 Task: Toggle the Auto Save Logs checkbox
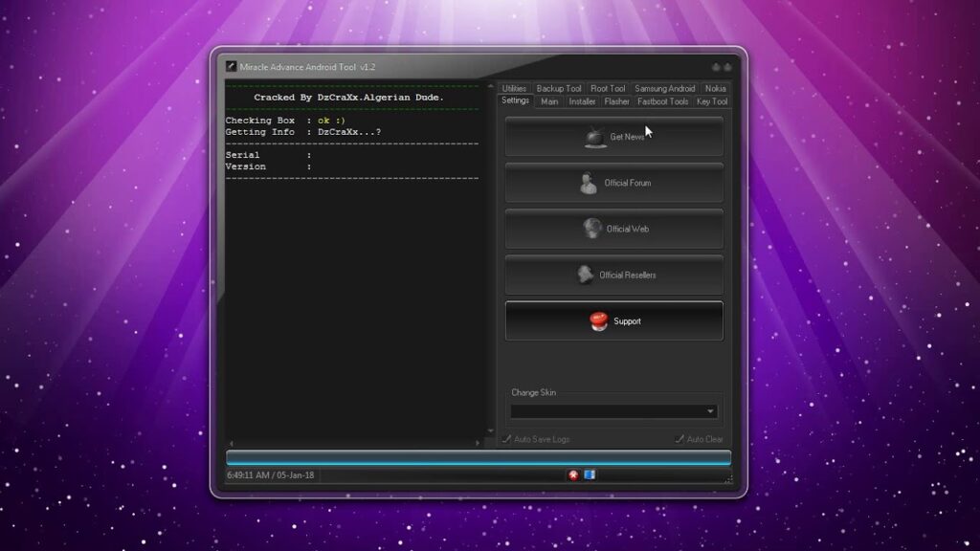pyautogui.click(x=507, y=439)
